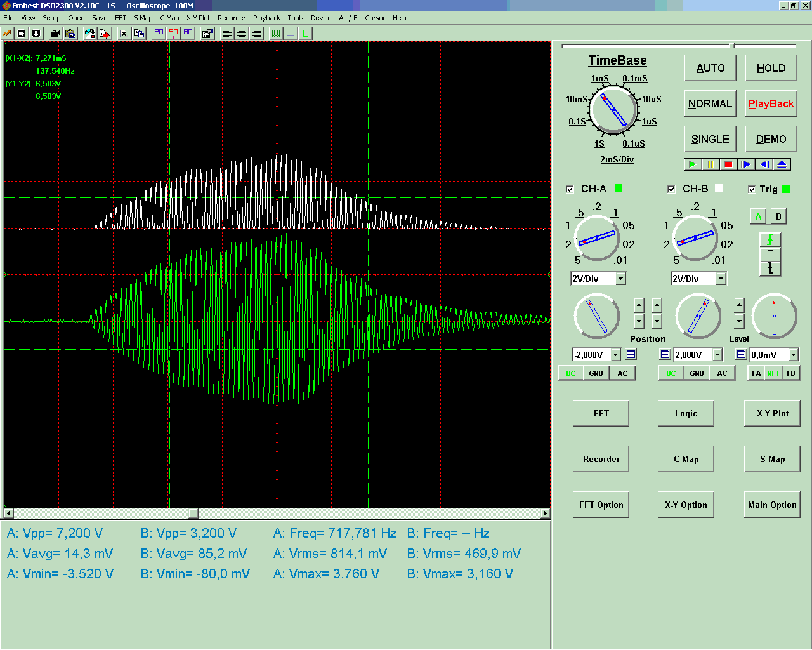Open the Help menu
This screenshot has width=812, height=650.
point(399,18)
